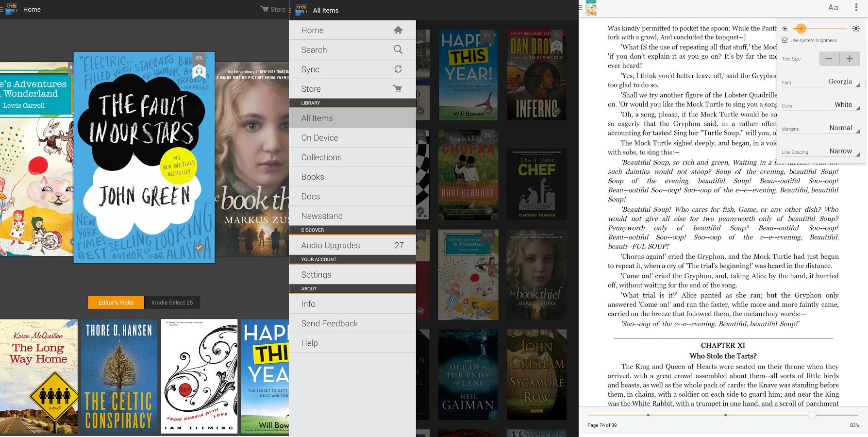This screenshot has height=437, width=868.
Task: Click the book thumbnail icon in reader header
Action: click(591, 8)
